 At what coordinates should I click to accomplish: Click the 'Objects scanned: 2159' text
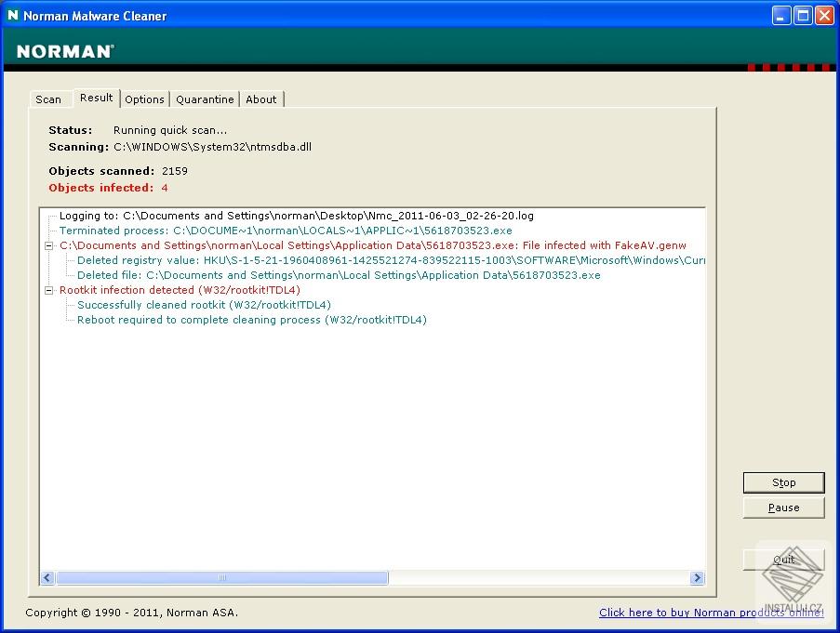coord(118,171)
